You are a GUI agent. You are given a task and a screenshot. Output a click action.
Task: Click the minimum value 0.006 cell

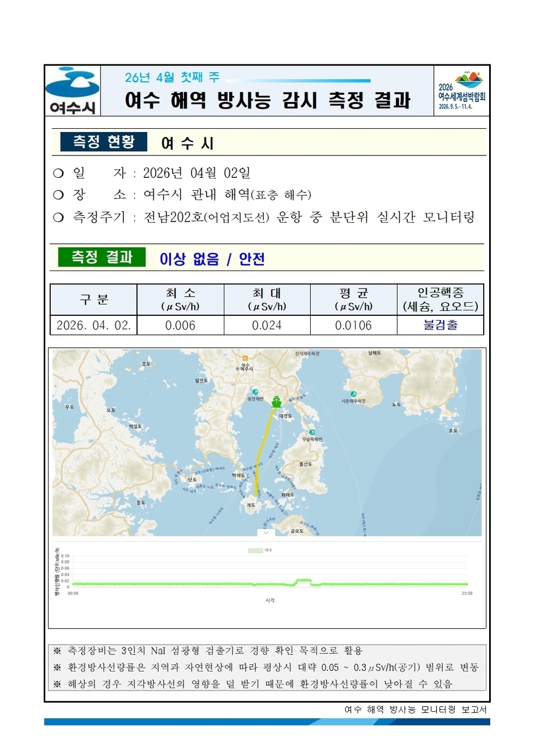point(180,325)
